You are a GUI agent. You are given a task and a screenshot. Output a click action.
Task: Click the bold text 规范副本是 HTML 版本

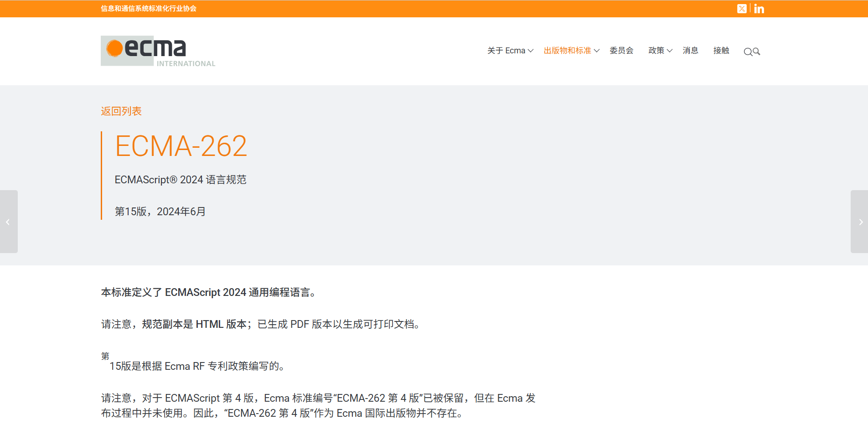click(x=194, y=324)
